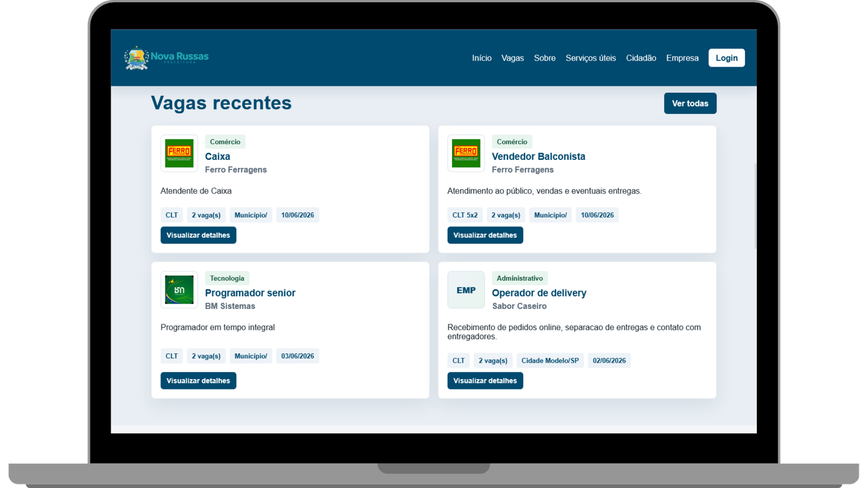Open the Vagas menu item

[x=513, y=58]
